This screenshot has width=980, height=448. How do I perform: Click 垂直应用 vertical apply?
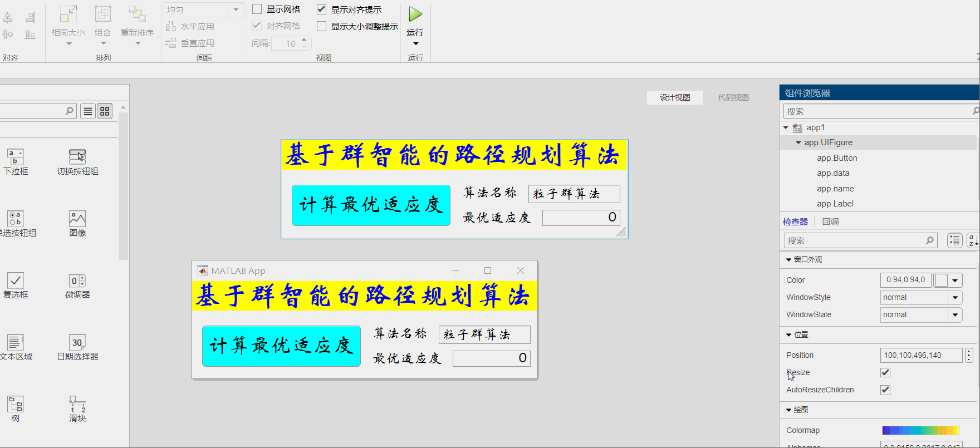click(190, 43)
